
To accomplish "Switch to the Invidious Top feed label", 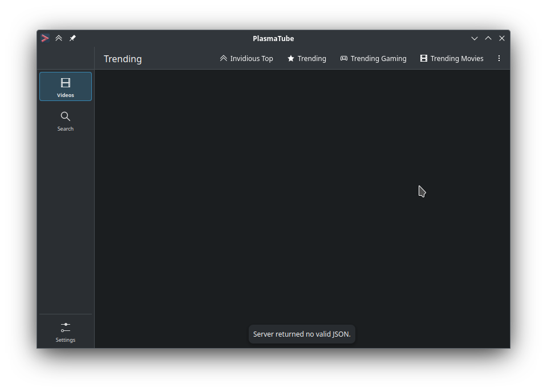I will coord(252,59).
